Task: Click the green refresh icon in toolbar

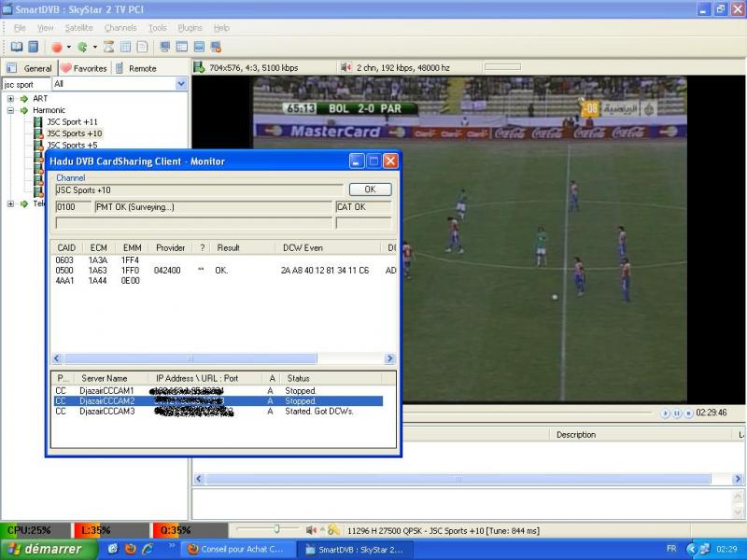Action: [83, 47]
